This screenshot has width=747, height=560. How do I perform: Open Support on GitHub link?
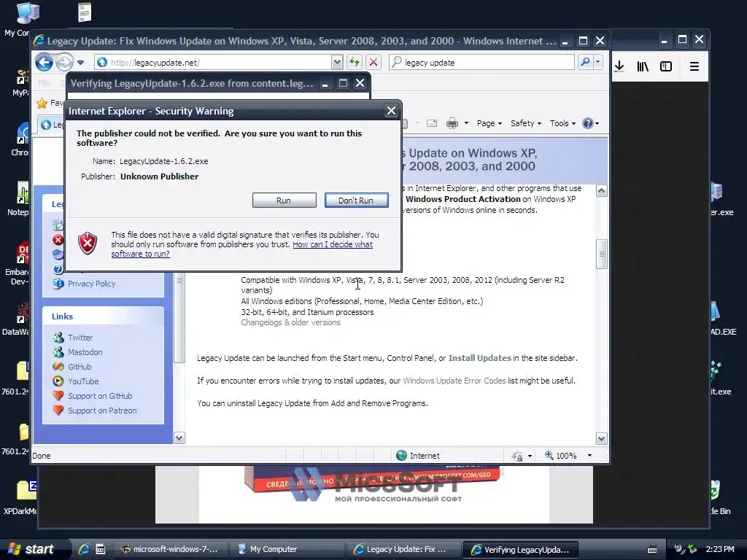click(x=100, y=396)
